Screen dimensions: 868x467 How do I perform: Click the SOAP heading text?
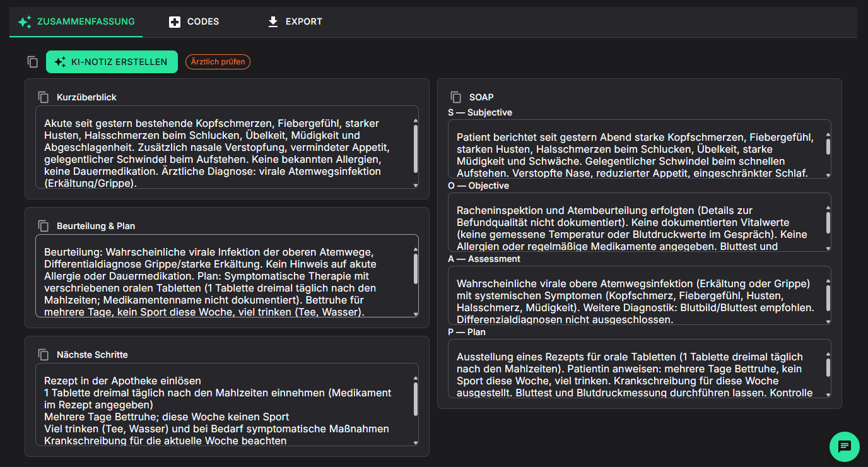[x=481, y=97]
